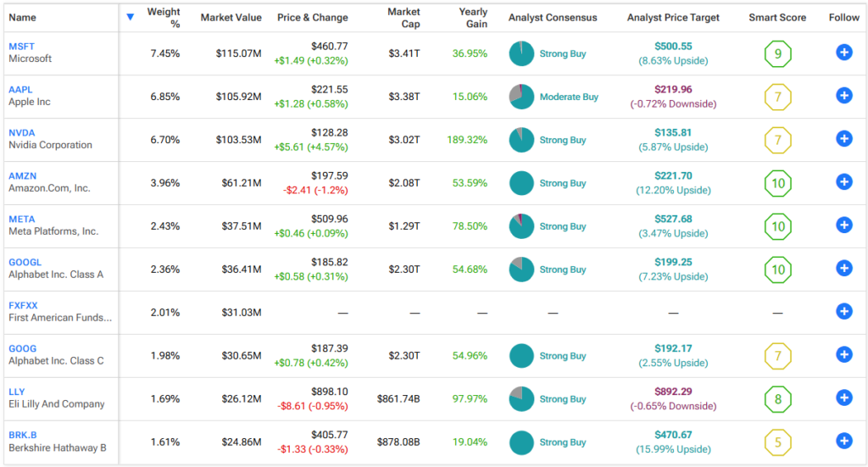
Task: Click Meta's Strong Buy consensus pie chart
Action: (521, 226)
